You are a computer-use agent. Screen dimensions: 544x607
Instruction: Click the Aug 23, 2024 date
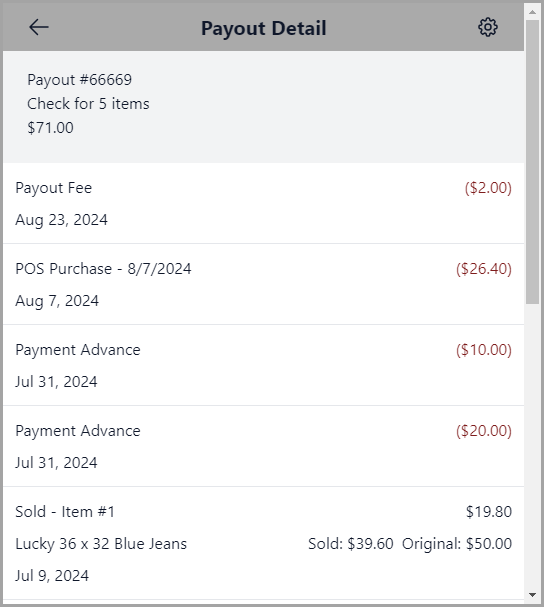pyautogui.click(x=62, y=220)
